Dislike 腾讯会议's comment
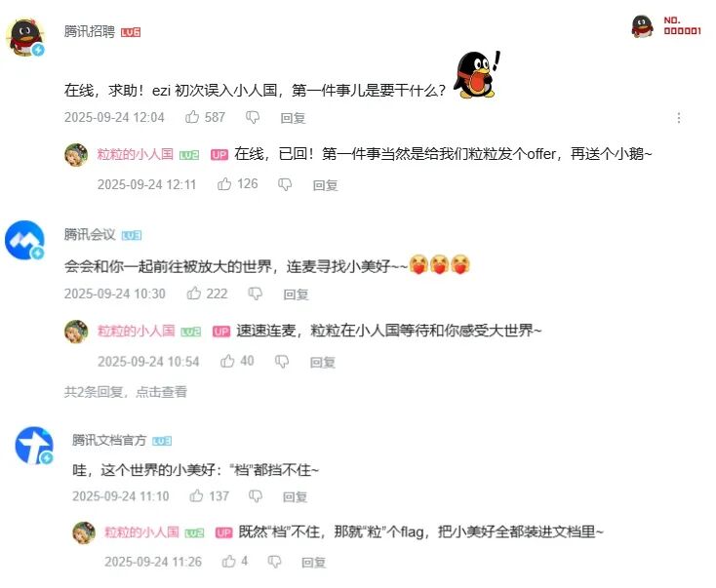Viewport: 716px width, 588px height. (255, 294)
